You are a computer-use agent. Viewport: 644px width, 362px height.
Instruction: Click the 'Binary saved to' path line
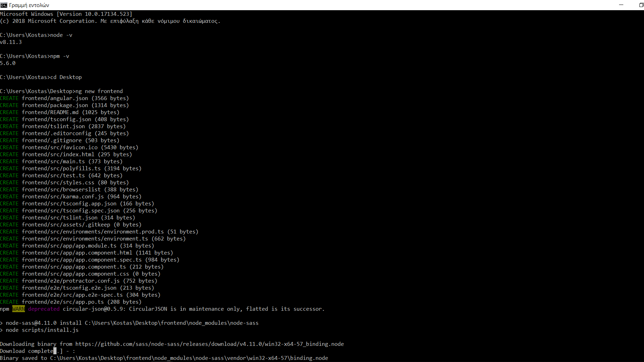pyautogui.click(x=164, y=358)
